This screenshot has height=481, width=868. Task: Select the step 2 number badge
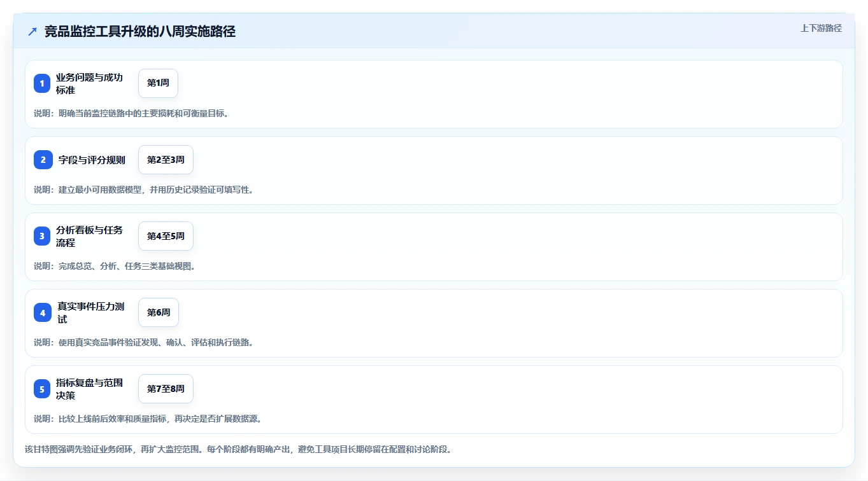43,160
